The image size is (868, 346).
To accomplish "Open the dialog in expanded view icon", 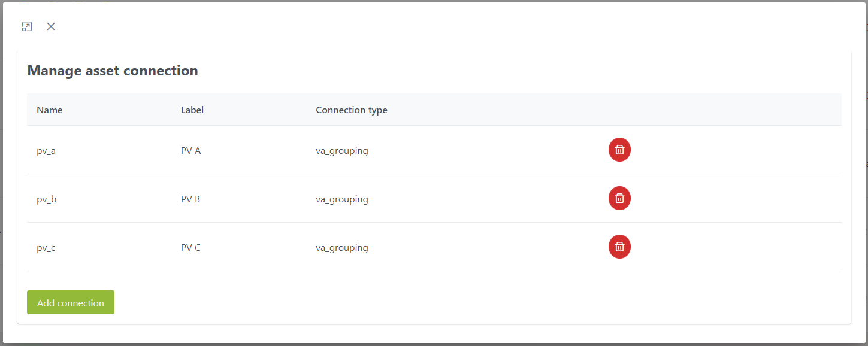I will tap(27, 26).
